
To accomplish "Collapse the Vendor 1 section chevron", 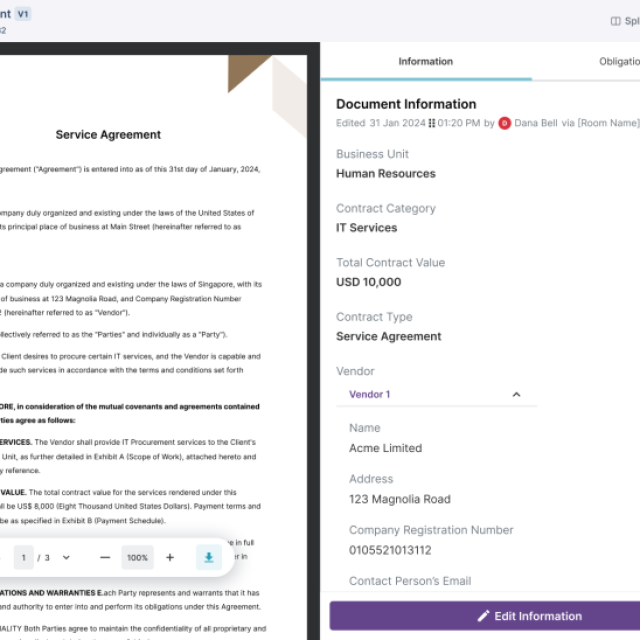I will 516,394.
